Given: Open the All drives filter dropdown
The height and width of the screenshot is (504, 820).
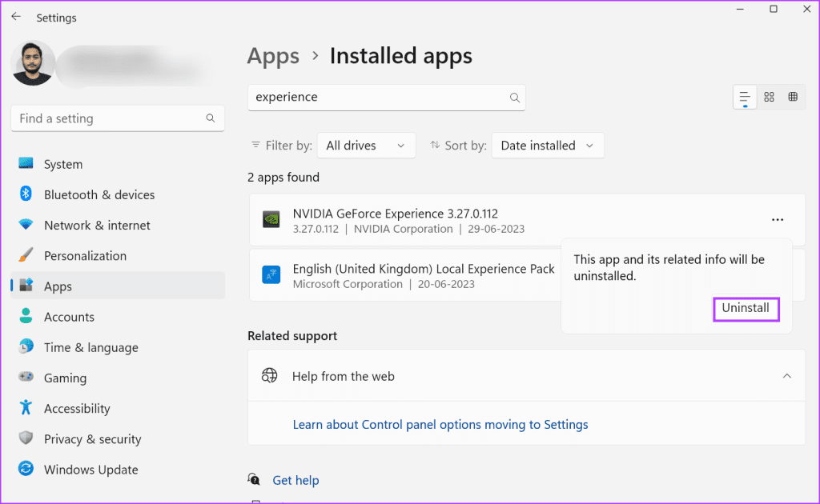Looking at the screenshot, I should tap(366, 145).
